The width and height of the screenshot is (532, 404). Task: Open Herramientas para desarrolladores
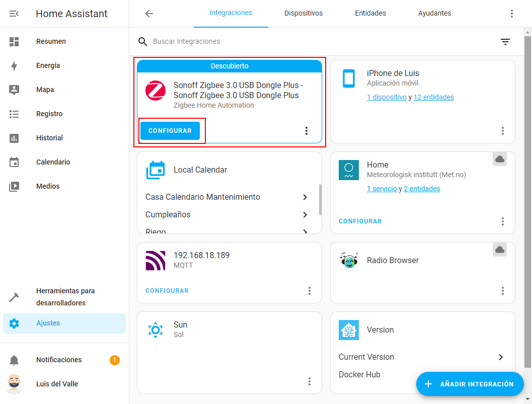pyautogui.click(x=65, y=297)
